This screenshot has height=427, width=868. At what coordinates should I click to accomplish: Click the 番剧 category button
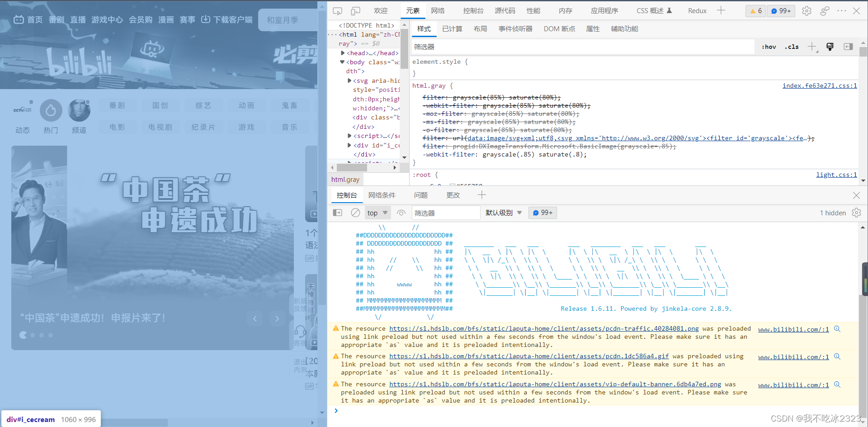click(117, 105)
